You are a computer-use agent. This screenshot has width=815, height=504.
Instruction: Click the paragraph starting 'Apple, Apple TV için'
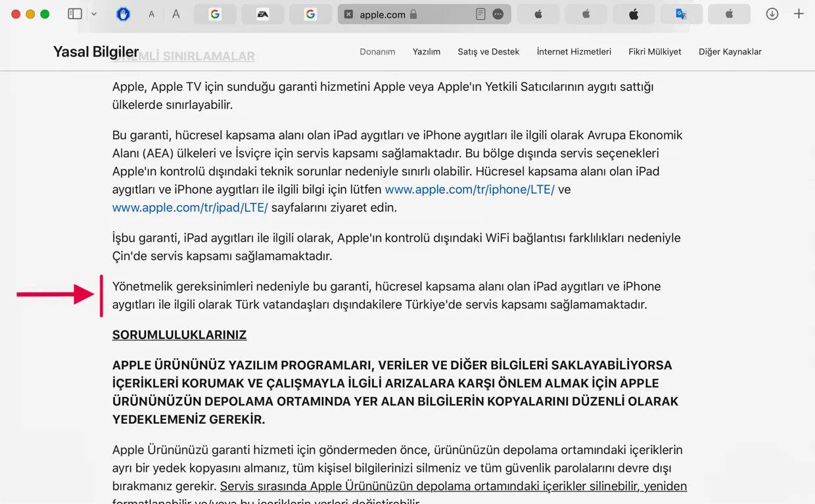(383, 96)
